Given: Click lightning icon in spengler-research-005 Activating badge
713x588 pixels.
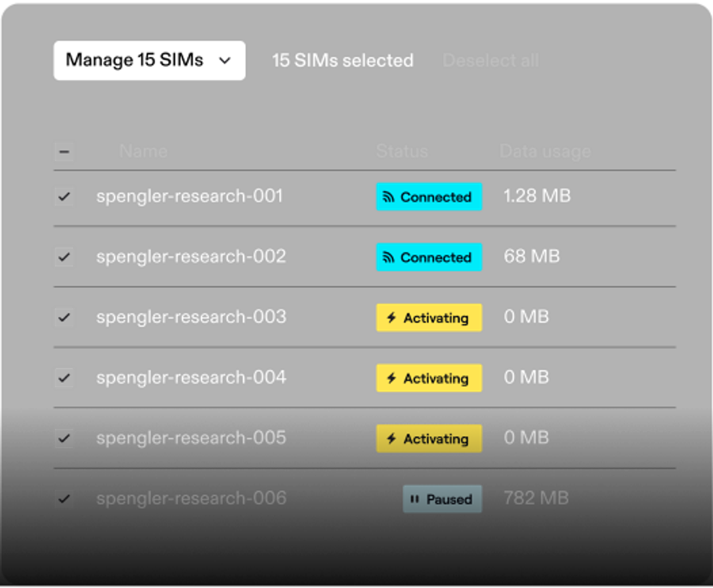Looking at the screenshot, I should tap(392, 439).
